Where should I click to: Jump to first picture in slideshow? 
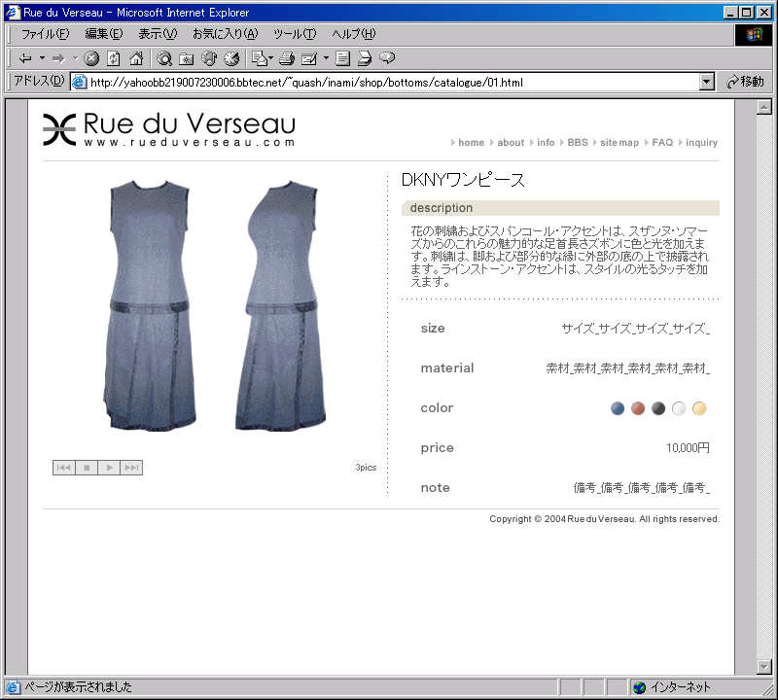click(x=64, y=468)
